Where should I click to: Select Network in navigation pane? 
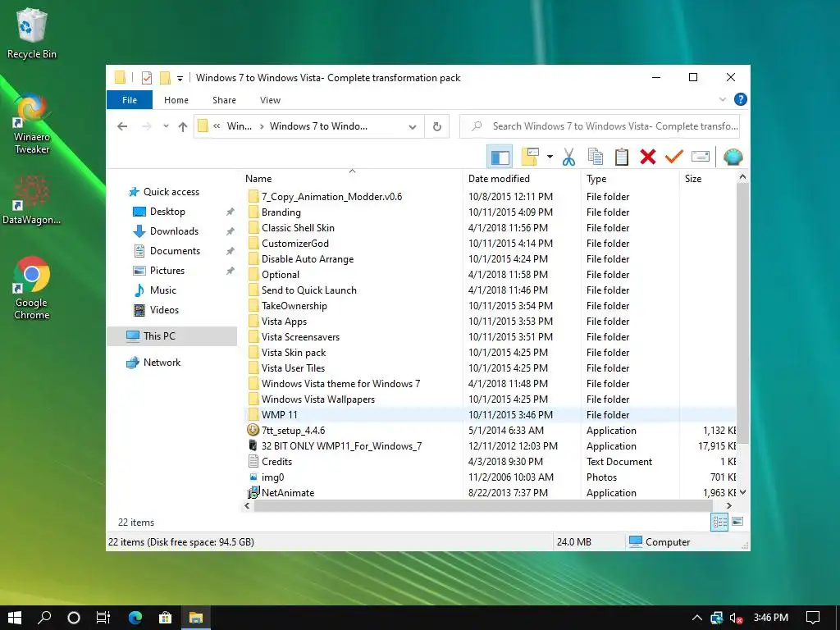click(x=162, y=363)
